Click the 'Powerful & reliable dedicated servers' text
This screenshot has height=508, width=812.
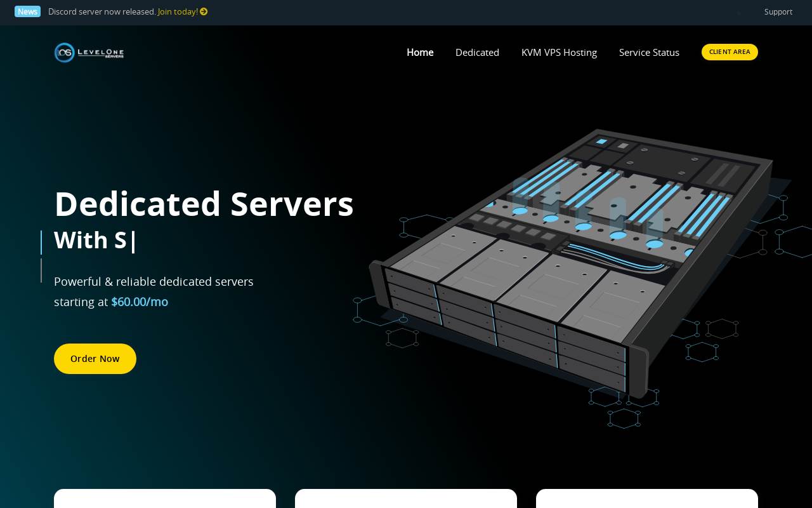pyautogui.click(x=154, y=281)
